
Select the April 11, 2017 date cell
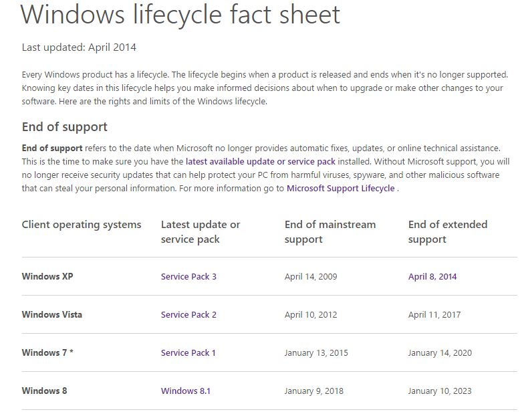click(x=434, y=314)
